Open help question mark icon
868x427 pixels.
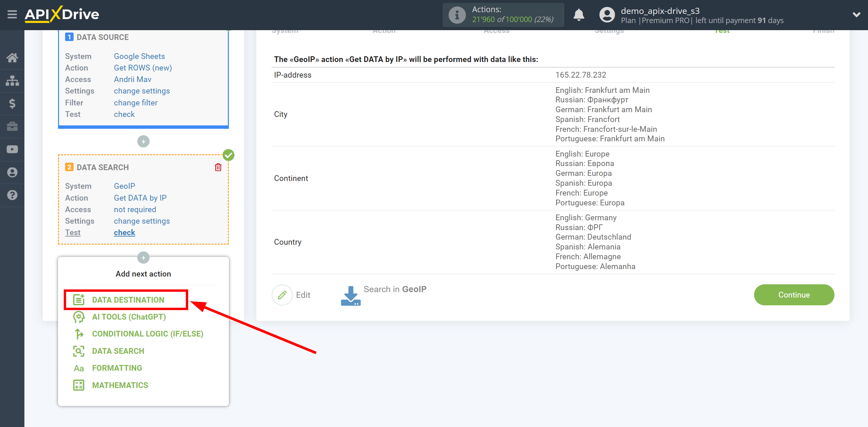[12, 195]
